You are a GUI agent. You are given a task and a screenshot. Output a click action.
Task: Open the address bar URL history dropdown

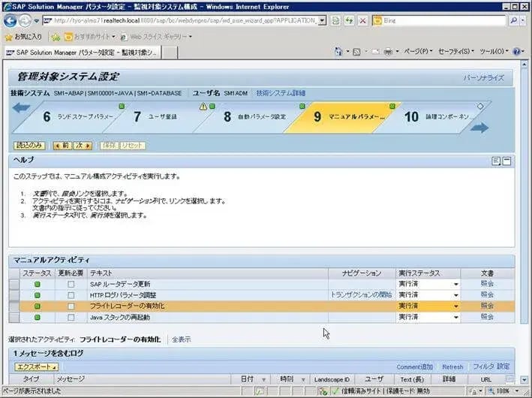tap(323, 21)
